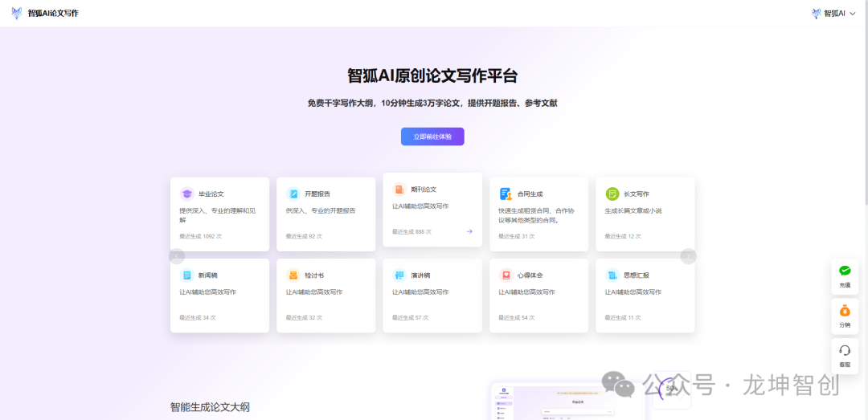
Task: Click 智能生成论文大纲 heading
Action: point(210,407)
